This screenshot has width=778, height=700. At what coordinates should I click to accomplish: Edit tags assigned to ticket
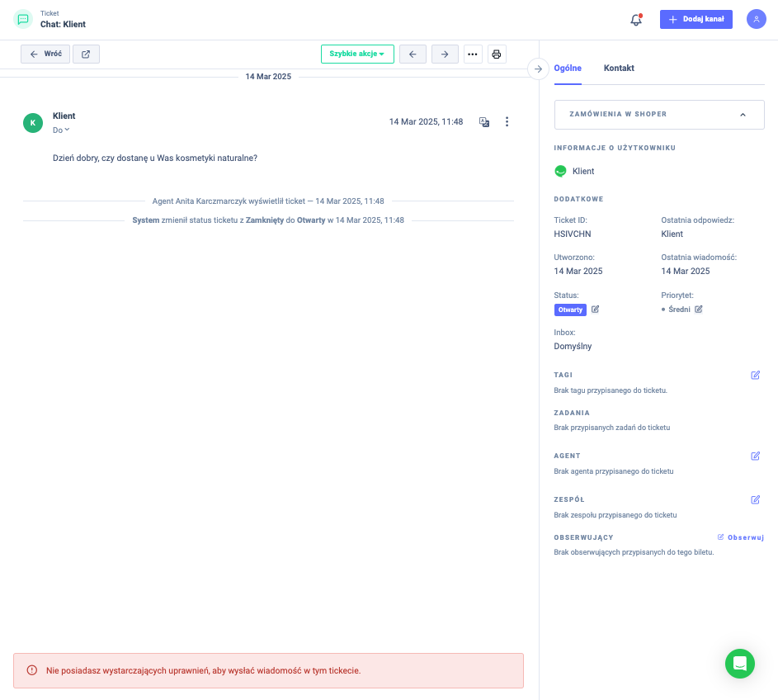coord(755,375)
